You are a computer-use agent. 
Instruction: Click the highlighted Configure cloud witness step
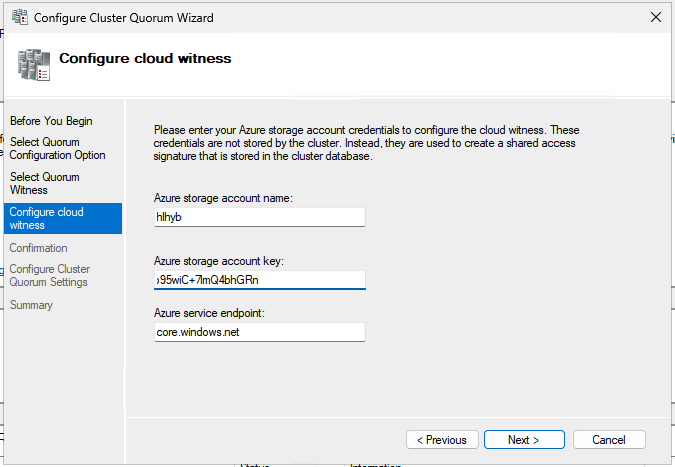[x=60, y=218]
